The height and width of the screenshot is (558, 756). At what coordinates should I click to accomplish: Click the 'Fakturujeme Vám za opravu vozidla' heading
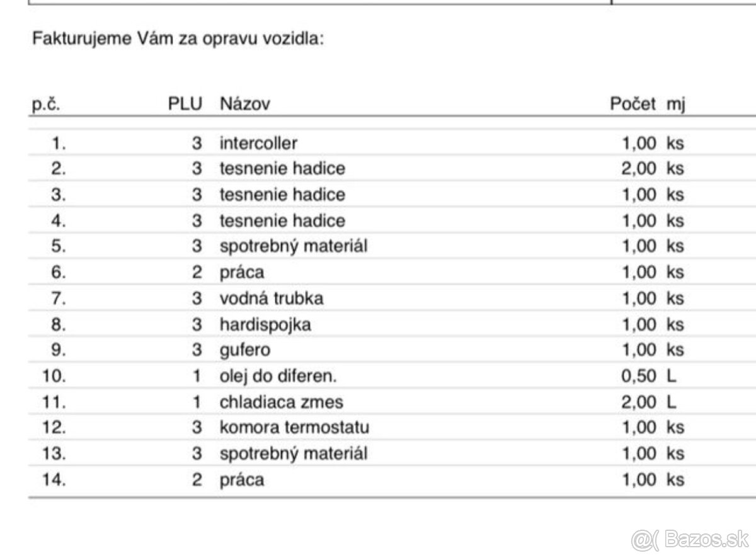[x=178, y=40]
